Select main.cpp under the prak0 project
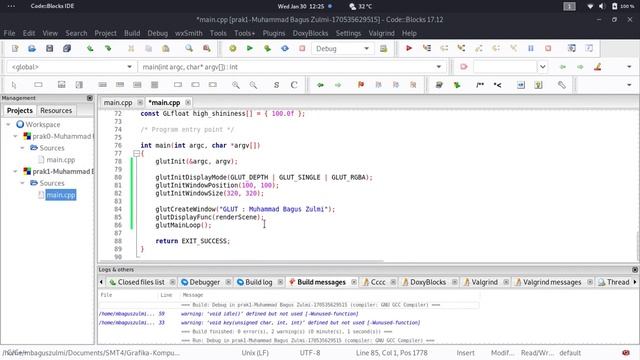The height and width of the screenshot is (360, 640). pos(60,160)
